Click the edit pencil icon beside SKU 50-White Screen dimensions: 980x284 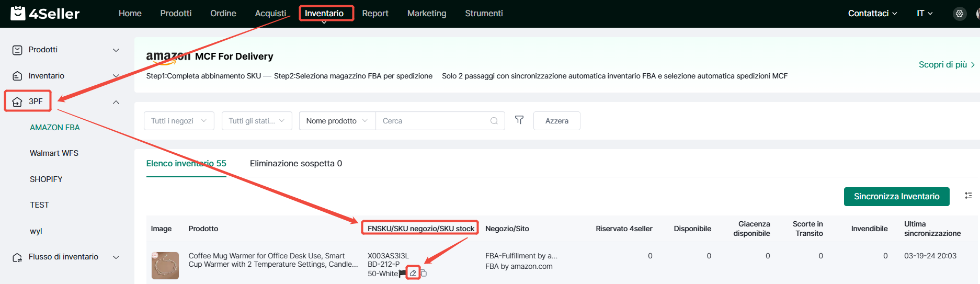pyautogui.click(x=413, y=273)
